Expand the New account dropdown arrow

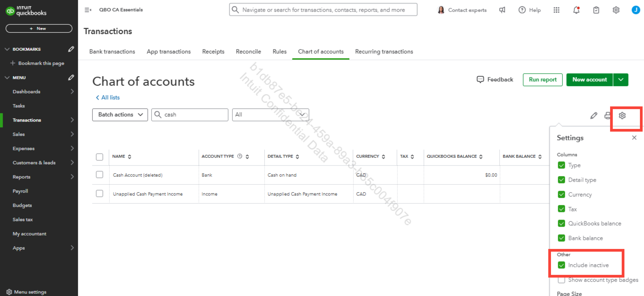[x=620, y=80]
